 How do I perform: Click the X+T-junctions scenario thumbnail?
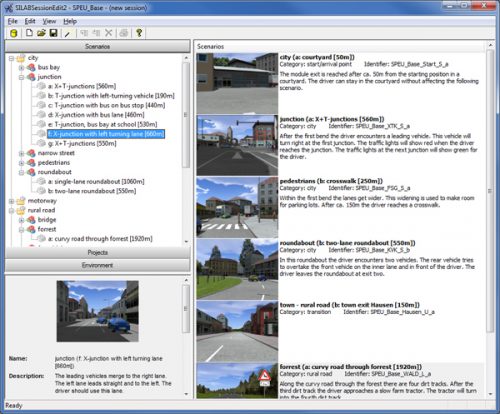tap(237, 145)
